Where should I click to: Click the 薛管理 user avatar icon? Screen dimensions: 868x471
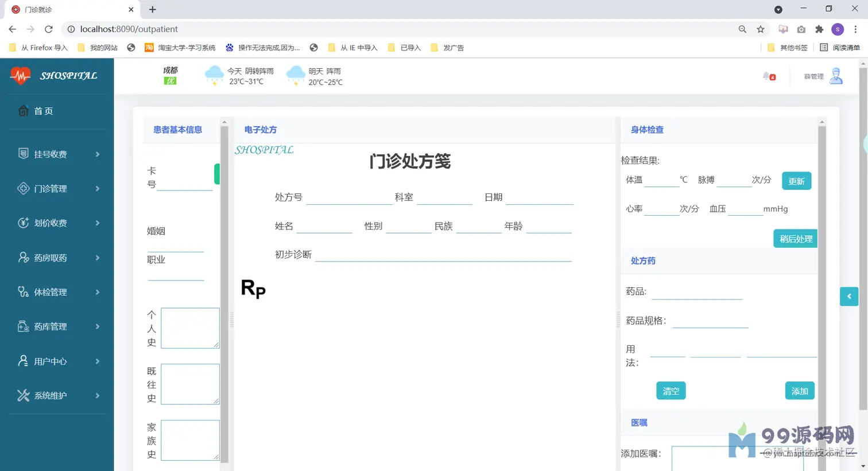click(836, 76)
